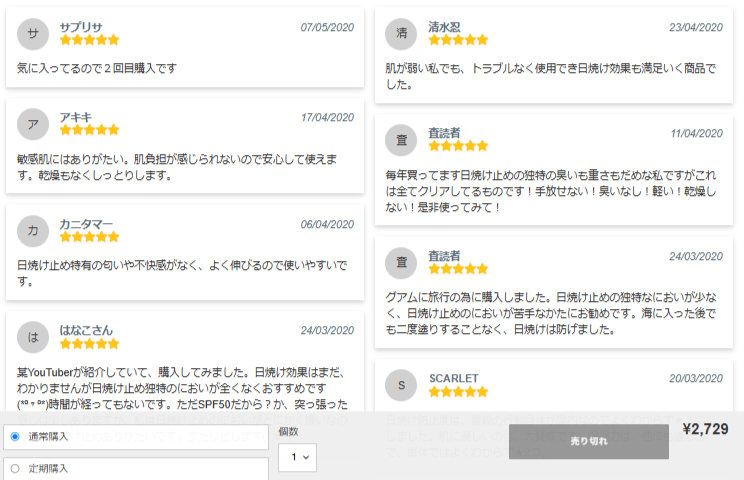Select the 通常購入 radio button
This screenshot has height=480, width=744.
[15, 436]
